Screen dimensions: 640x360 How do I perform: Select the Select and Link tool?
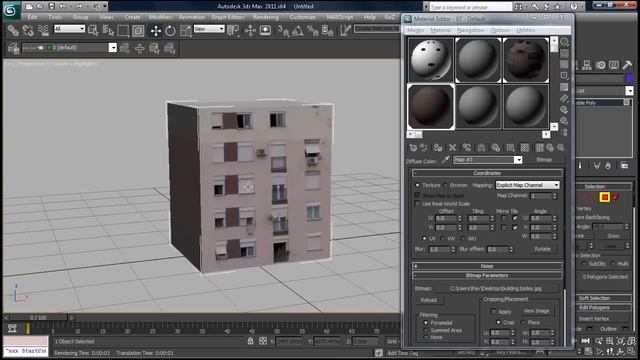[13, 31]
